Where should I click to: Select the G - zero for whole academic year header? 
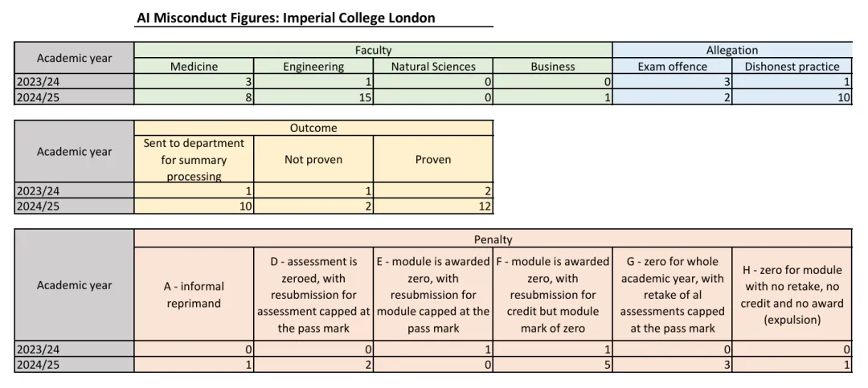click(x=673, y=294)
